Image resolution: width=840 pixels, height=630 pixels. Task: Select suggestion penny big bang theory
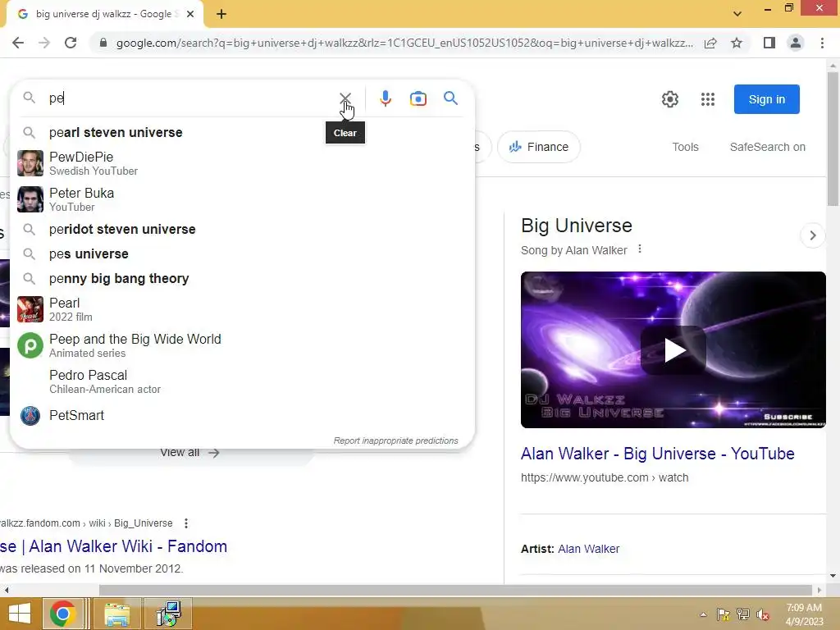(x=242, y=279)
